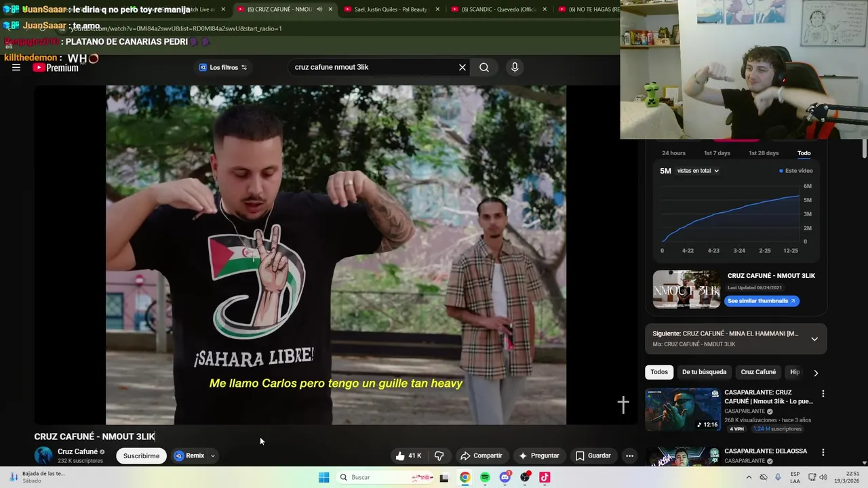The image size is (868, 488).
Task: Expand the Siguiente mix playlist panel
Action: point(814,339)
